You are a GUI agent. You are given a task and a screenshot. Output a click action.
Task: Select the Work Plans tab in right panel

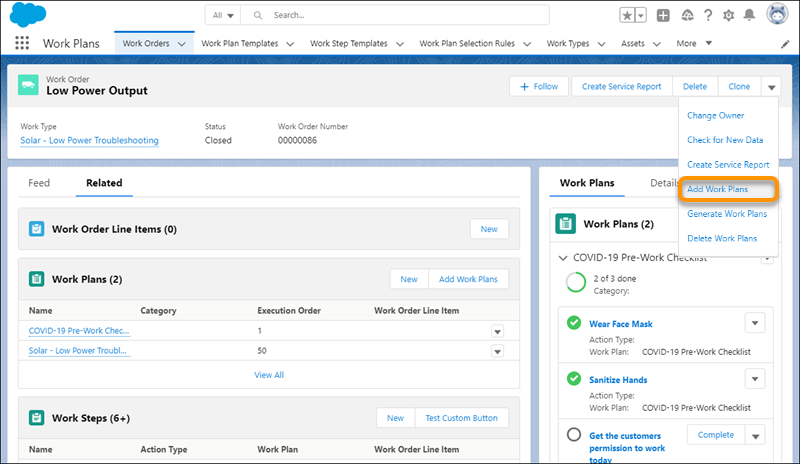point(587,183)
